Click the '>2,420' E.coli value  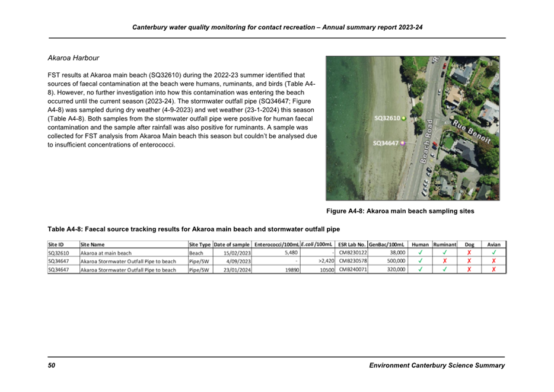(x=326, y=261)
